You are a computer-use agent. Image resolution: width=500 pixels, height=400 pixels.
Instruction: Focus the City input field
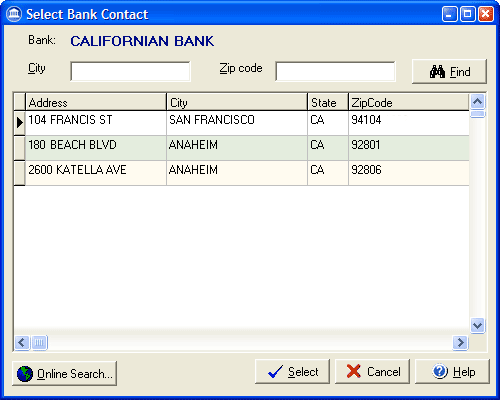coord(130,71)
